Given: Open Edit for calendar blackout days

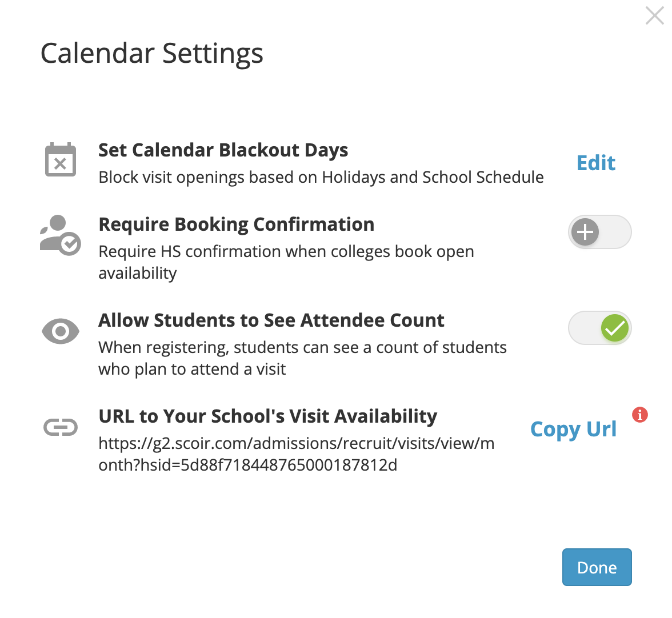Looking at the screenshot, I should 595,163.
